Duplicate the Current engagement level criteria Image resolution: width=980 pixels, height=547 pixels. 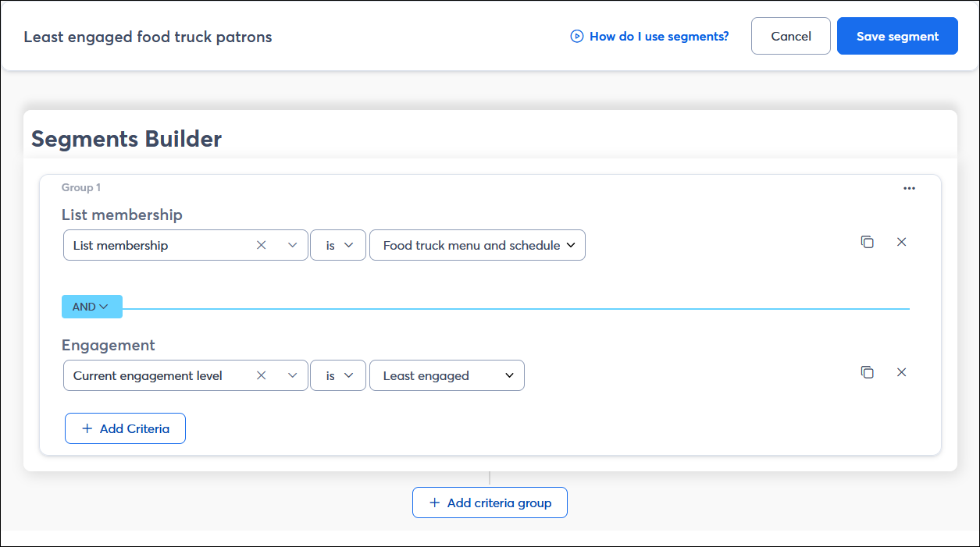point(867,372)
